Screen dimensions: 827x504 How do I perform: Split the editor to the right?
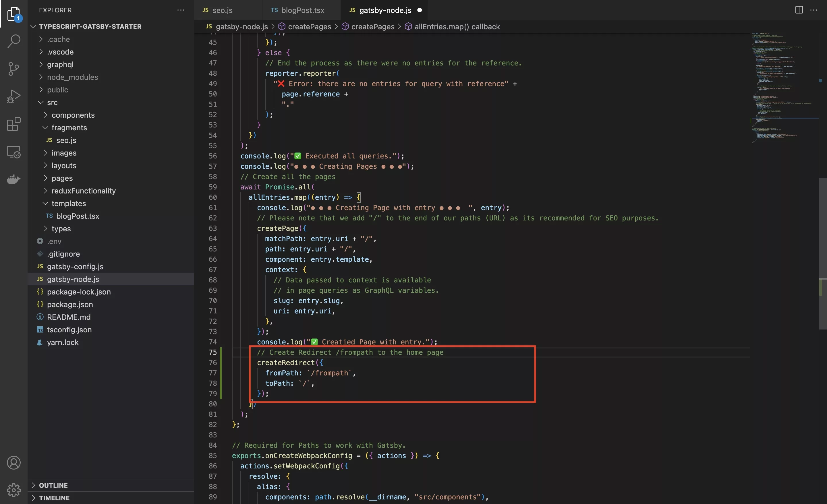coord(799,10)
